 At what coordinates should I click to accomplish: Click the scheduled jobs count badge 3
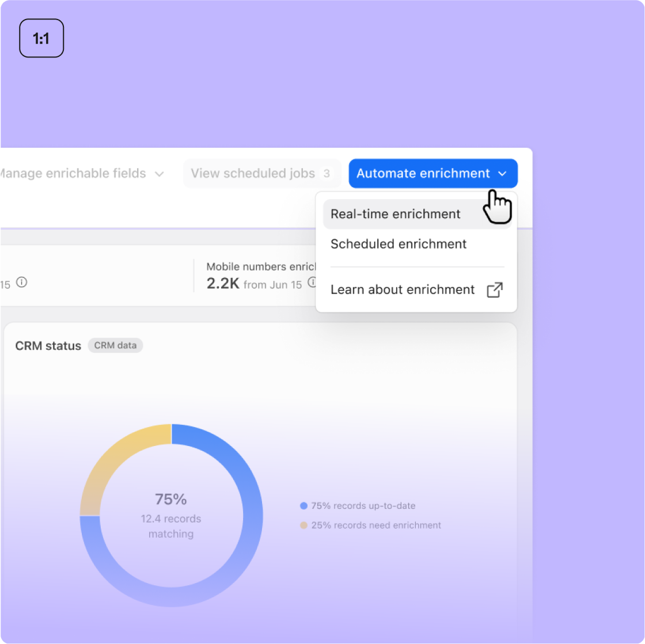[x=327, y=173]
